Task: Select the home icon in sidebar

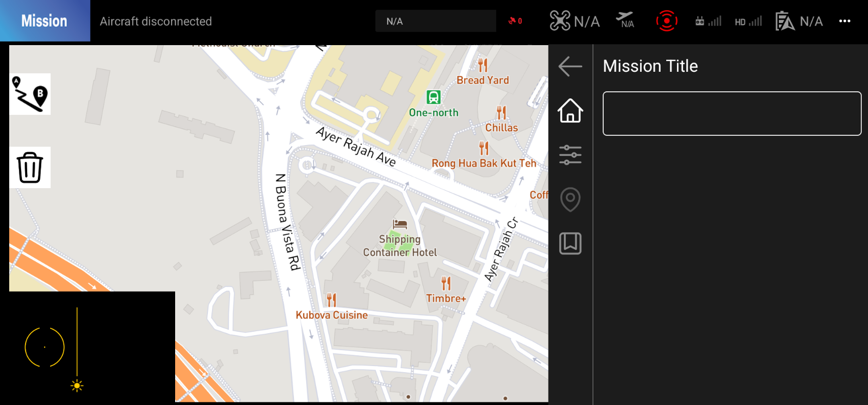Action: coord(570,110)
